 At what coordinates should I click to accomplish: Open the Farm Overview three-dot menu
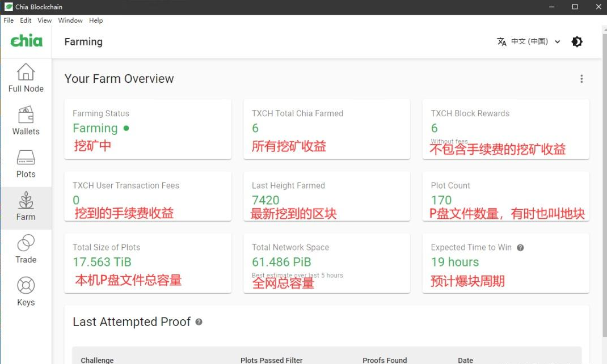[x=581, y=79]
